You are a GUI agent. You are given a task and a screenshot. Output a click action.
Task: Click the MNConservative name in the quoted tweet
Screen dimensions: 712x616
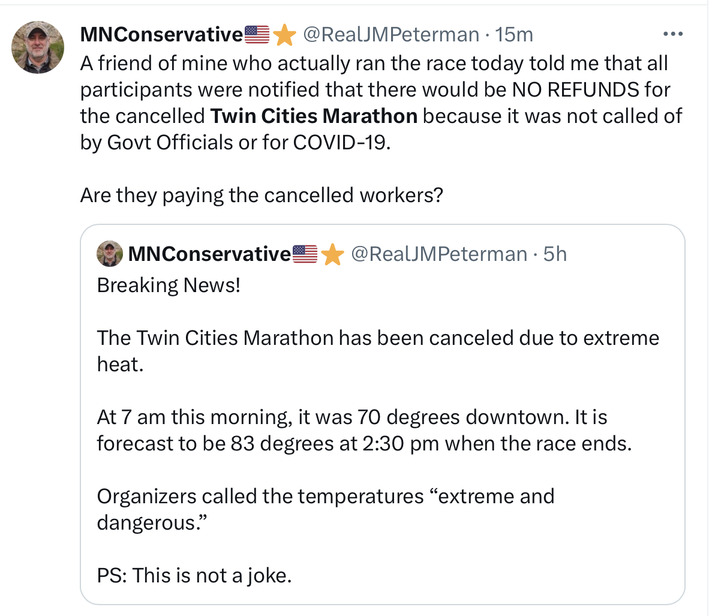coord(209,254)
